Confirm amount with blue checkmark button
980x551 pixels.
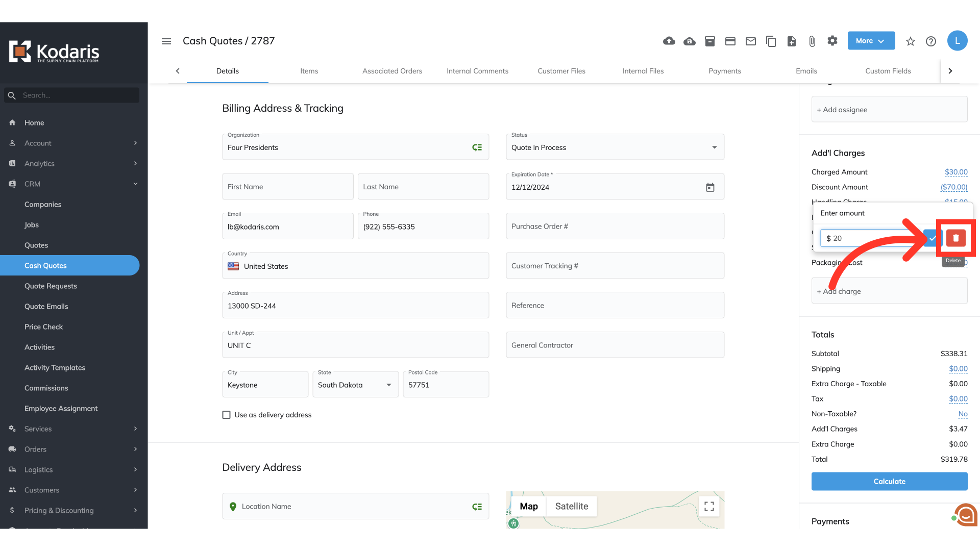point(932,238)
